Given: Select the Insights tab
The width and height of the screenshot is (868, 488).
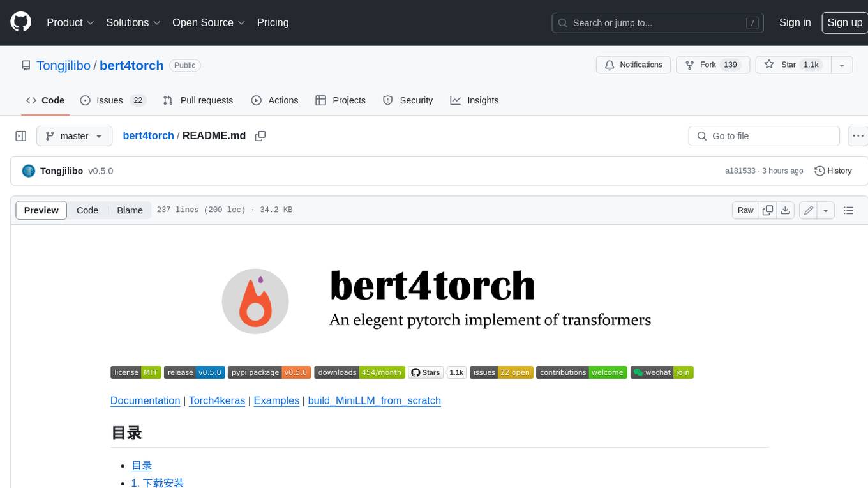Looking at the screenshot, I should 474,100.
